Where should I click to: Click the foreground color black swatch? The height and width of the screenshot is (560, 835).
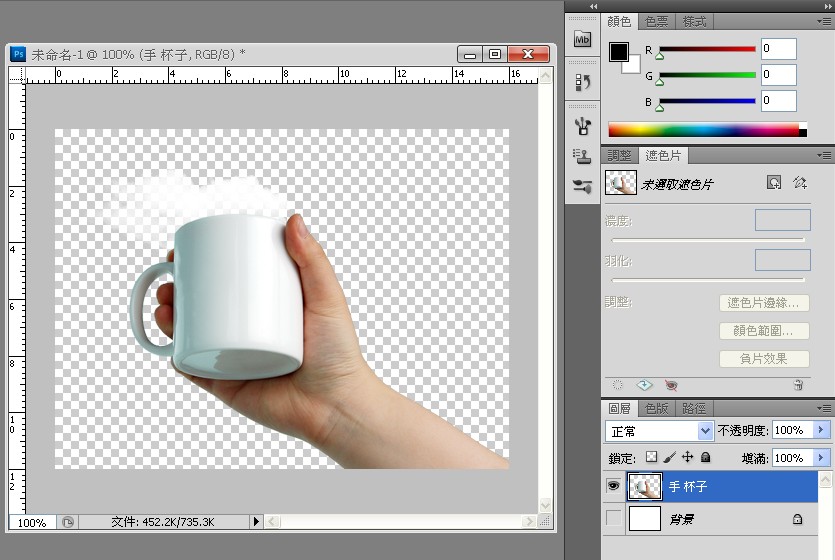(x=618, y=52)
